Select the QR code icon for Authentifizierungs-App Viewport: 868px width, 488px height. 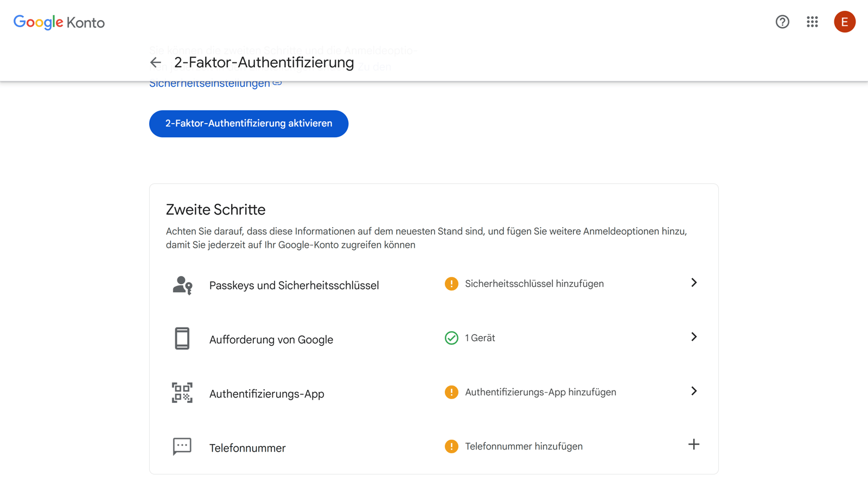[182, 392]
